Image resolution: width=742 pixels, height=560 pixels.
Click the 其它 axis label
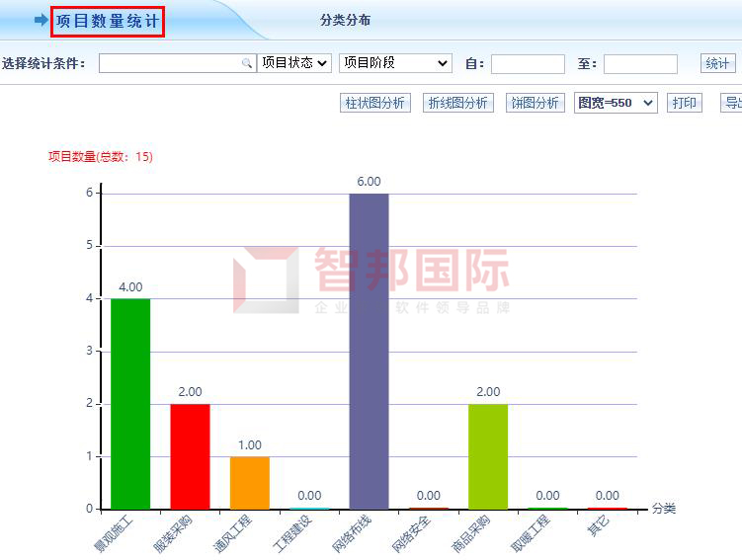[x=598, y=526]
